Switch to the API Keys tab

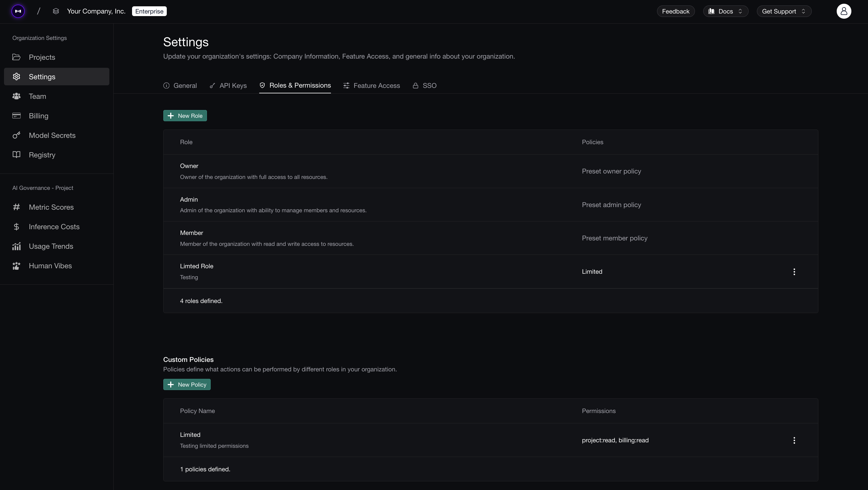[228, 85]
